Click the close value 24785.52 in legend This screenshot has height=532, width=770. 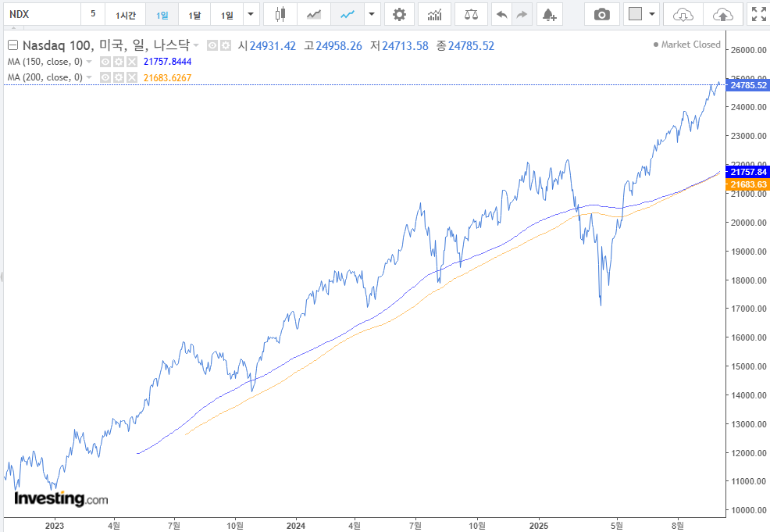point(472,45)
